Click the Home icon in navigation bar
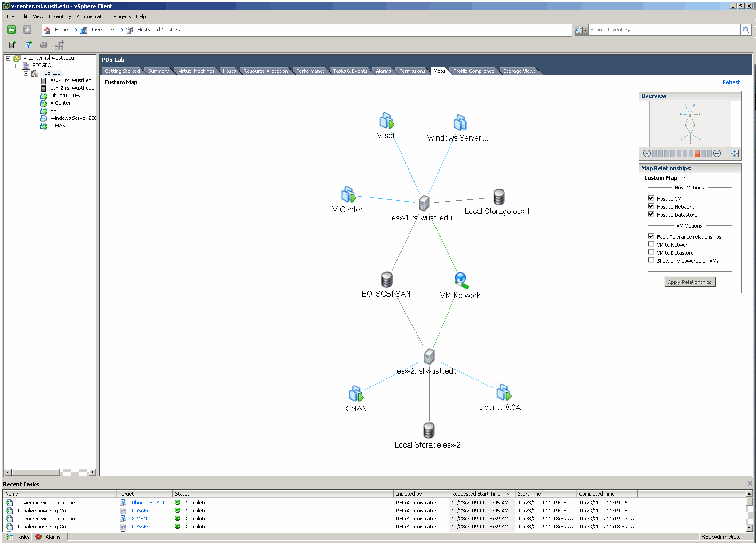 pos(47,30)
